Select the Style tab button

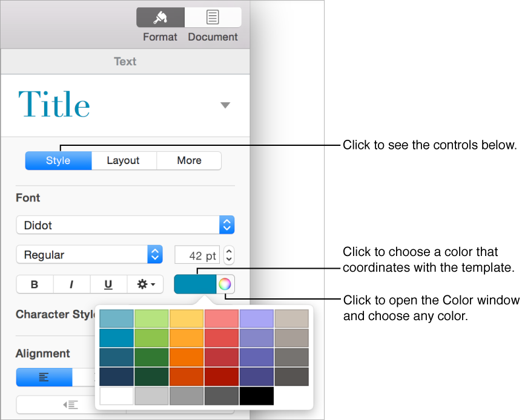[58, 160]
